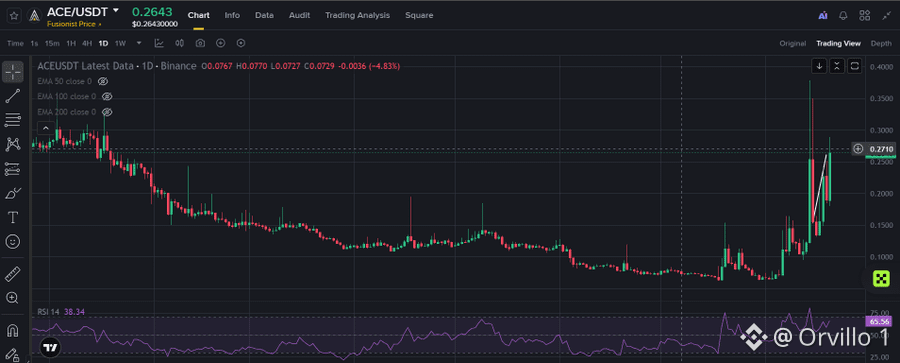Switch to Original chart view
The width and height of the screenshot is (900, 363).
click(793, 44)
